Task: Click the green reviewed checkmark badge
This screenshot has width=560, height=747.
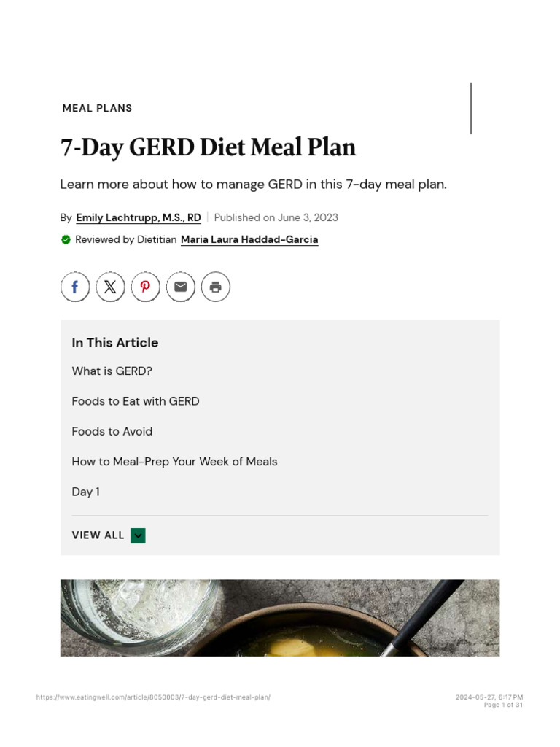Action: [x=66, y=239]
